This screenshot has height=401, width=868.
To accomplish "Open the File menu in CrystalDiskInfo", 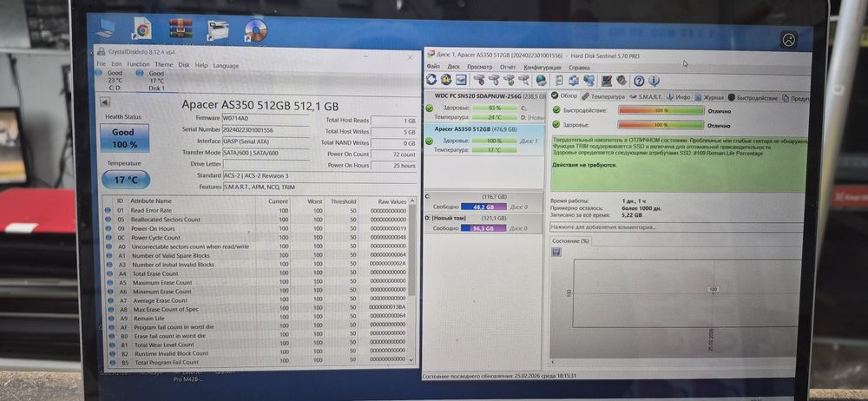I will [x=101, y=64].
